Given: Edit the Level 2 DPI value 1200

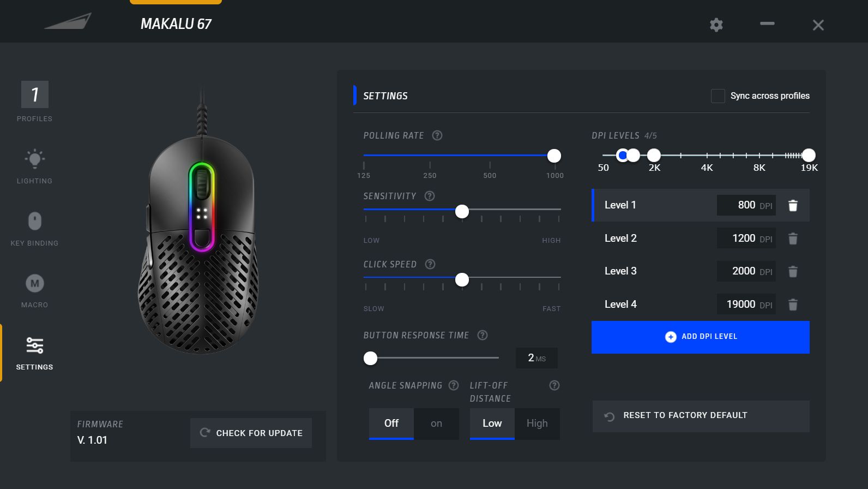Looking at the screenshot, I should click(746, 238).
